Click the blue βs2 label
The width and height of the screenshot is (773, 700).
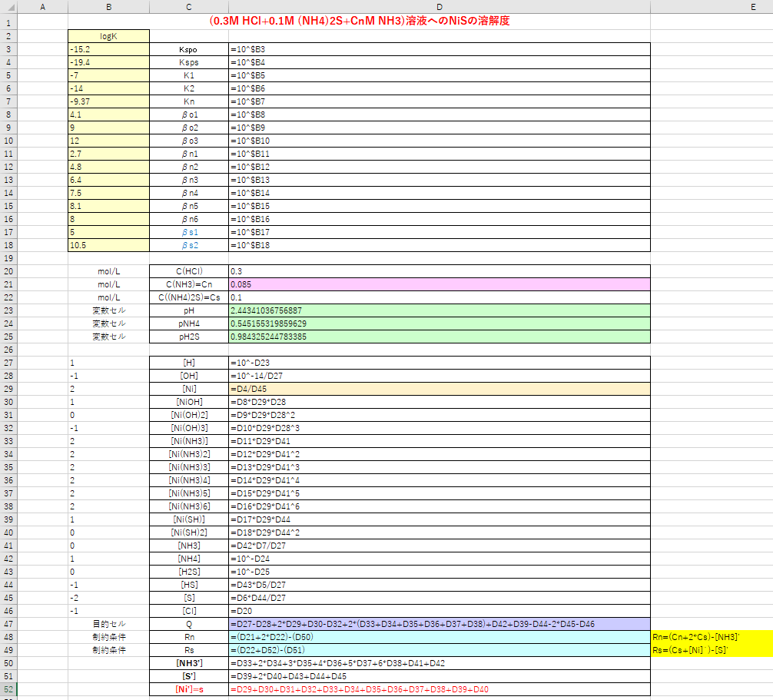[x=189, y=245]
